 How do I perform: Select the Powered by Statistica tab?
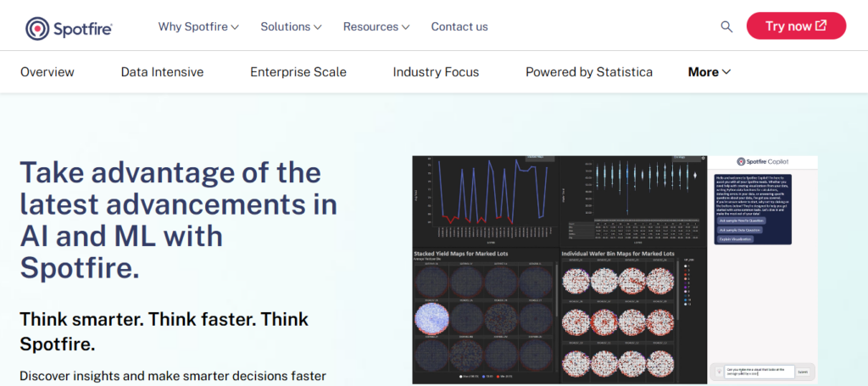(589, 72)
